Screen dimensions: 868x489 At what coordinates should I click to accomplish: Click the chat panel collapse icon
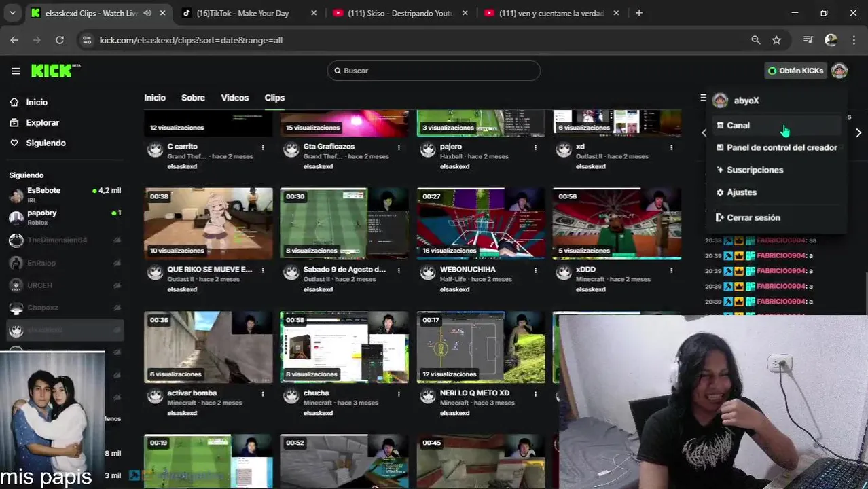tap(703, 98)
